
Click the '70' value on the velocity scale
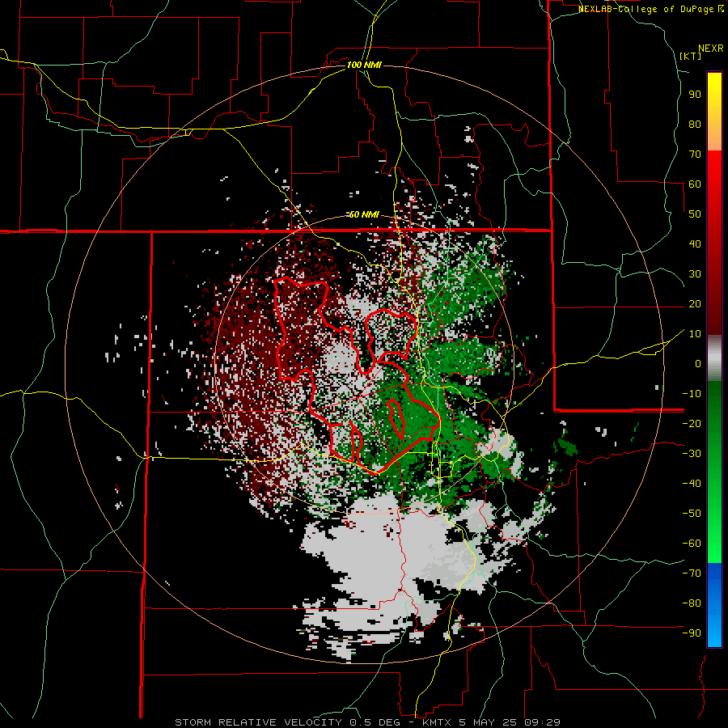point(695,154)
